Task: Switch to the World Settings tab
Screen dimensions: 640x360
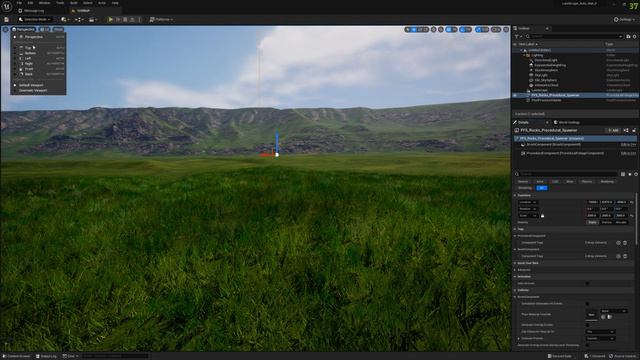Action: [567, 122]
